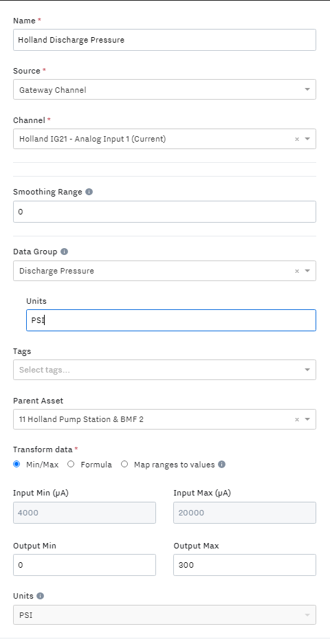Click the Smoothing Range input field
The width and height of the screenshot is (330, 644).
click(164, 212)
